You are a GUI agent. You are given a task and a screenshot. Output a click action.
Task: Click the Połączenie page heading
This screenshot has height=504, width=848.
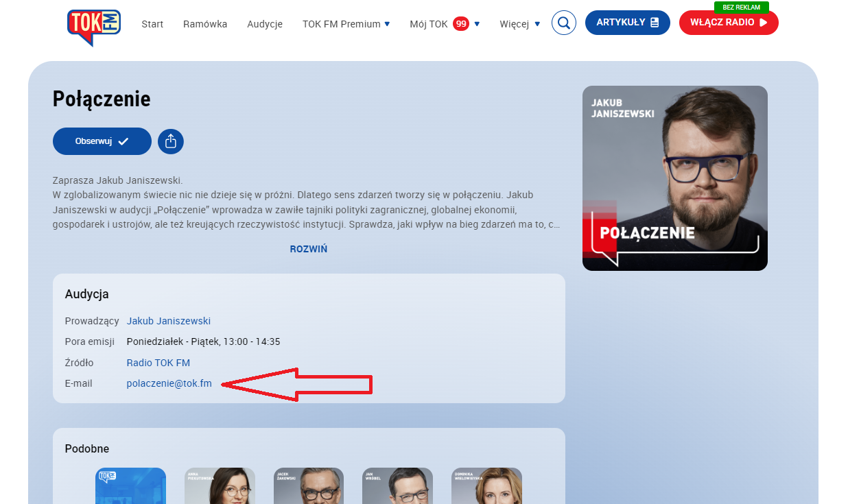point(102,99)
